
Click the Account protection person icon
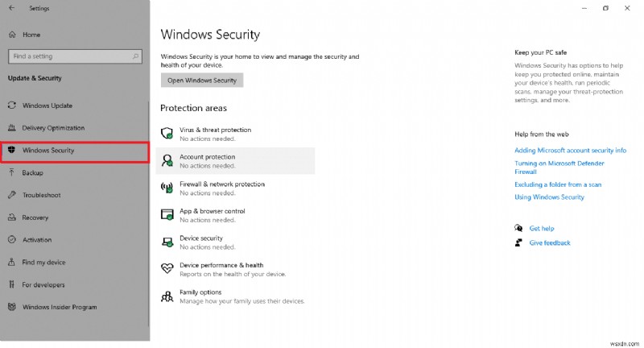[x=167, y=160]
